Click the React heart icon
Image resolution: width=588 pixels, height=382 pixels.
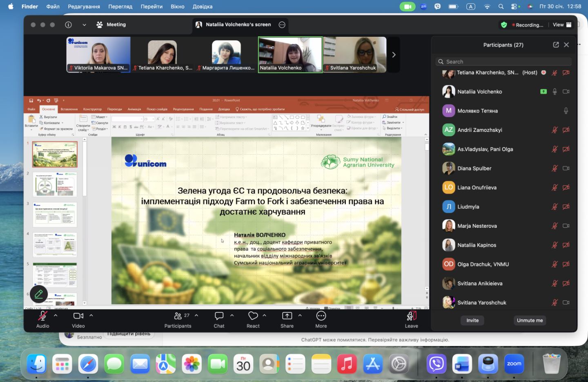coord(253,316)
